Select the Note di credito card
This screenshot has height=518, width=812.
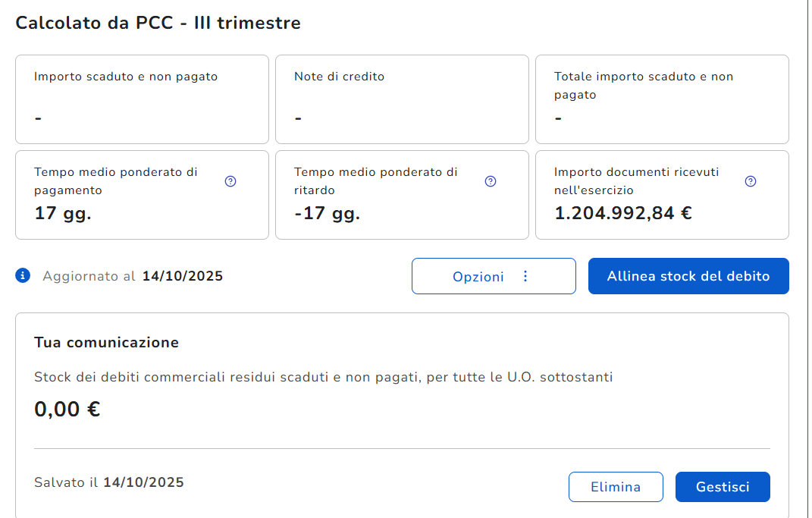tap(402, 99)
